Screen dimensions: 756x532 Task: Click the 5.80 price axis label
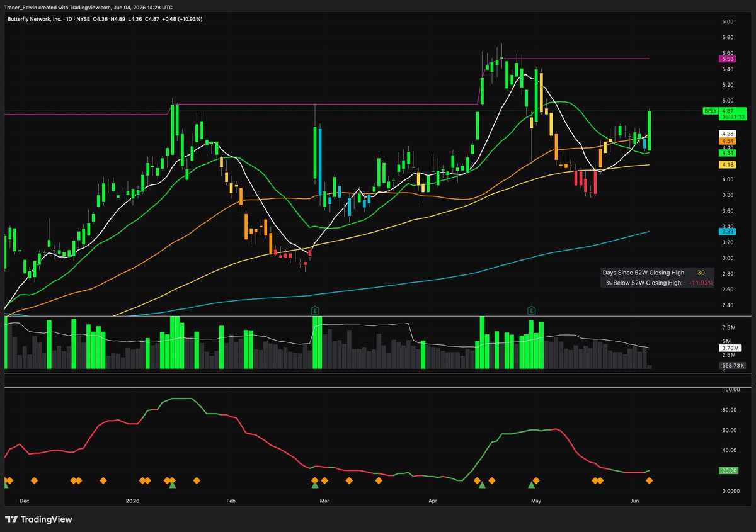point(728,38)
